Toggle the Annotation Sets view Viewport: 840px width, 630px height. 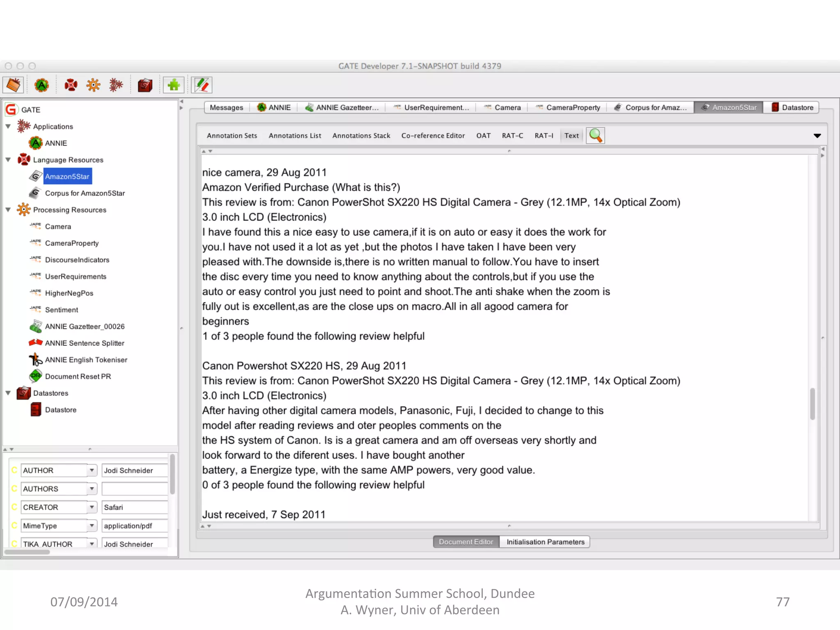pyautogui.click(x=232, y=136)
